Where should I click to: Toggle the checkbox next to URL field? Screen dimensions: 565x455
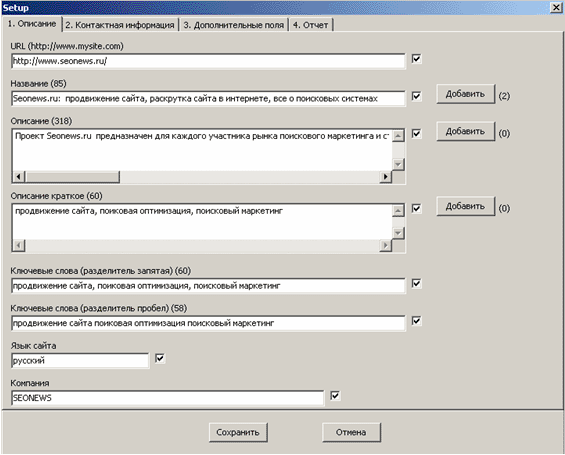(x=417, y=59)
